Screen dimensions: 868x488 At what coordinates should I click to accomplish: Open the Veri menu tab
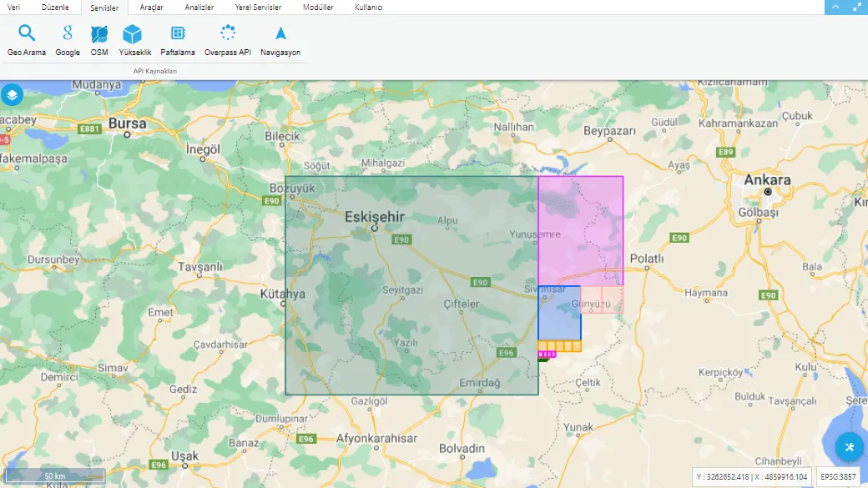pyautogui.click(x=14, y=8)
